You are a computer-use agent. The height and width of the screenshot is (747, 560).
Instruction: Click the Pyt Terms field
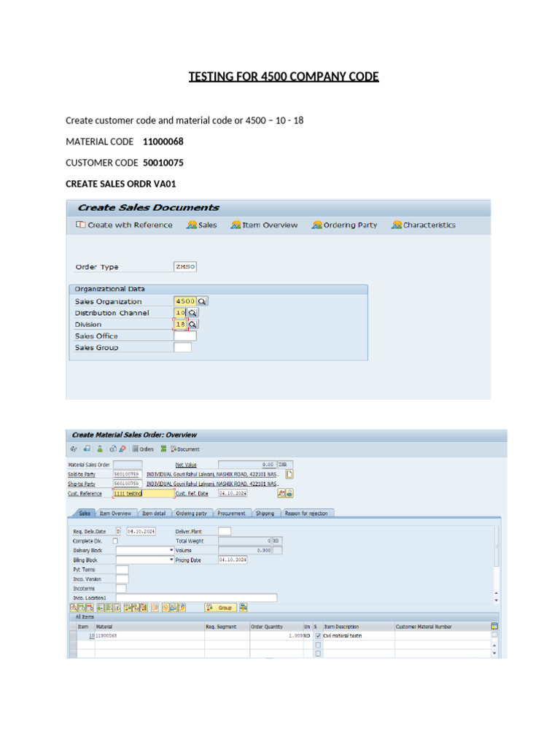[x=122, y=570]
